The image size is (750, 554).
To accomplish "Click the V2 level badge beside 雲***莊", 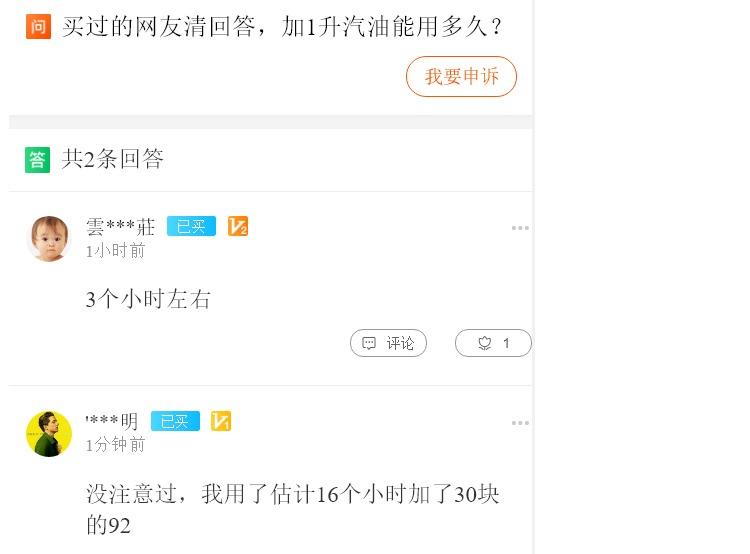I will (238, 227).
